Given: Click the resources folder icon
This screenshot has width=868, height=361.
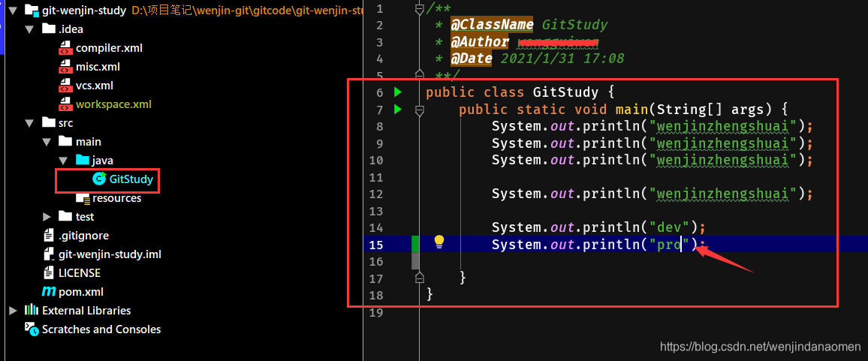Looking at the screenshot, I should pyautogui.click(x=83, y=197).
